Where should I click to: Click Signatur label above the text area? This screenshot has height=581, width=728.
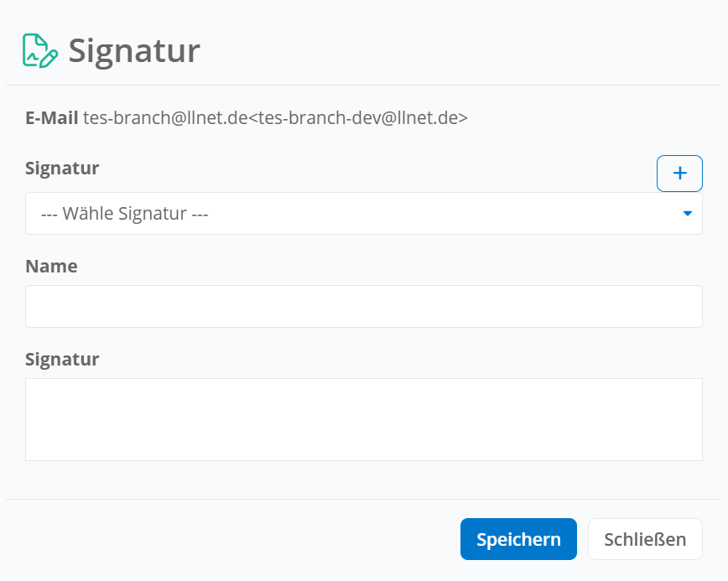[62, 359]
